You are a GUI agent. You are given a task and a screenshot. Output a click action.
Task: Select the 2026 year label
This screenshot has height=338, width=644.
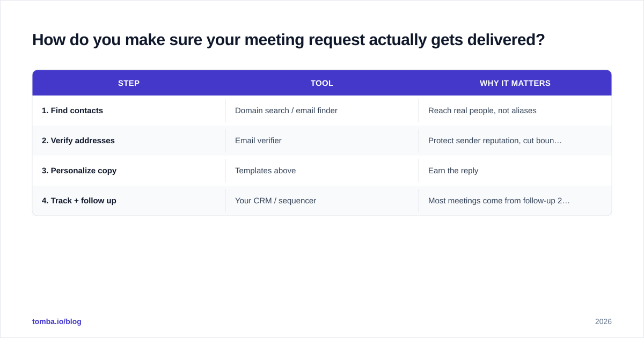point(603,321)
